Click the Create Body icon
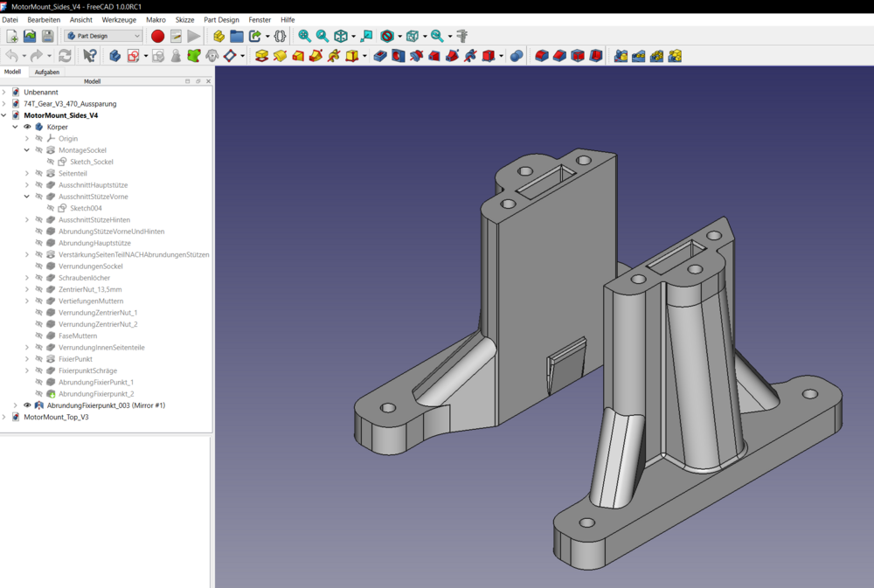This screenshot has width=874, height=588. pyautogui.click(x=114, y=56)
